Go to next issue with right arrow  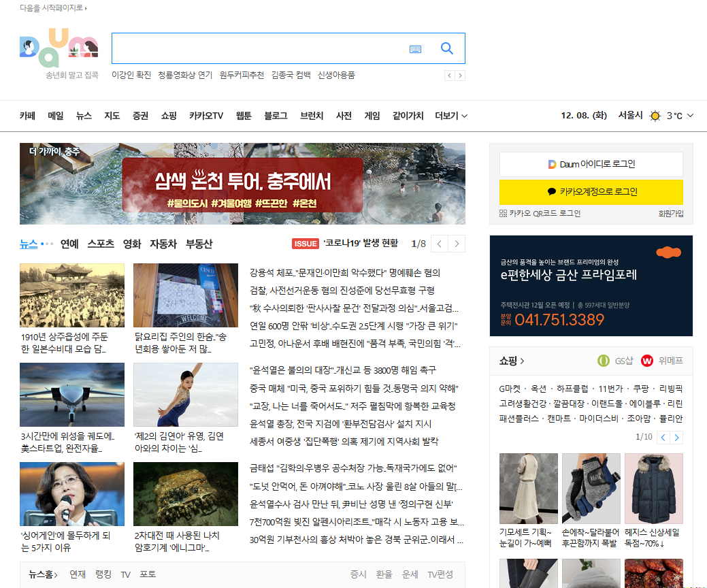point(457,244)
